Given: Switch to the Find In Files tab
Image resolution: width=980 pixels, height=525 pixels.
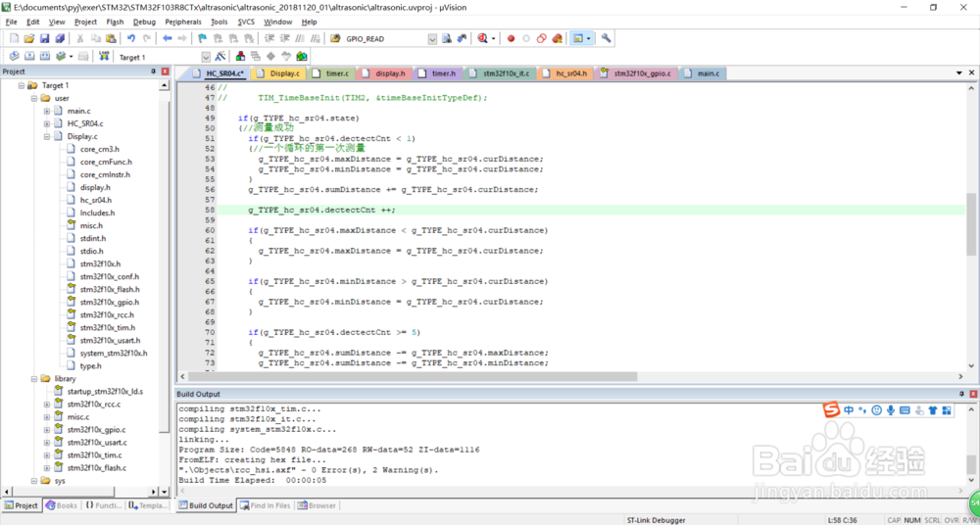Looking at the screenshot, I should pos(265,505).
